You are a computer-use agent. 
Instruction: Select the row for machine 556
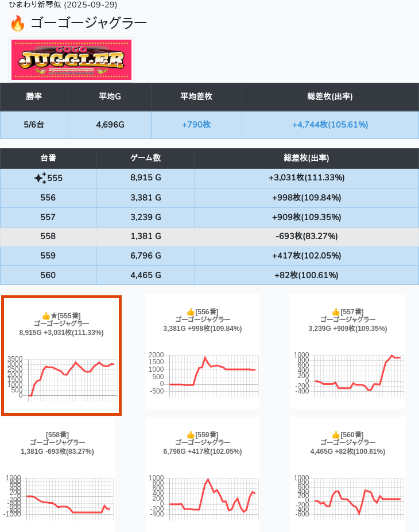pyautogui.click(x=209, y=198)
